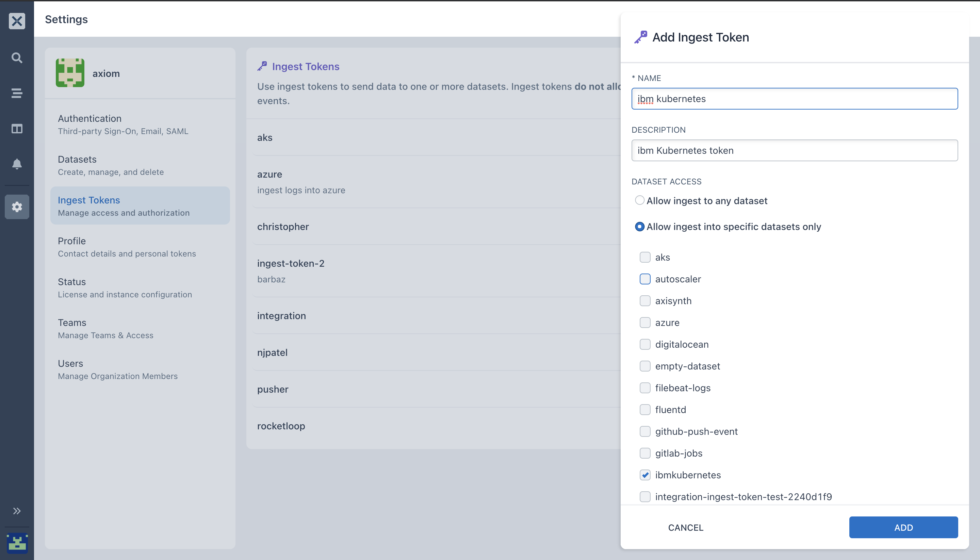Open the alerts bell icon
Image resolution: width=980 pixels, height=560 pixels.
click(17, 164)
